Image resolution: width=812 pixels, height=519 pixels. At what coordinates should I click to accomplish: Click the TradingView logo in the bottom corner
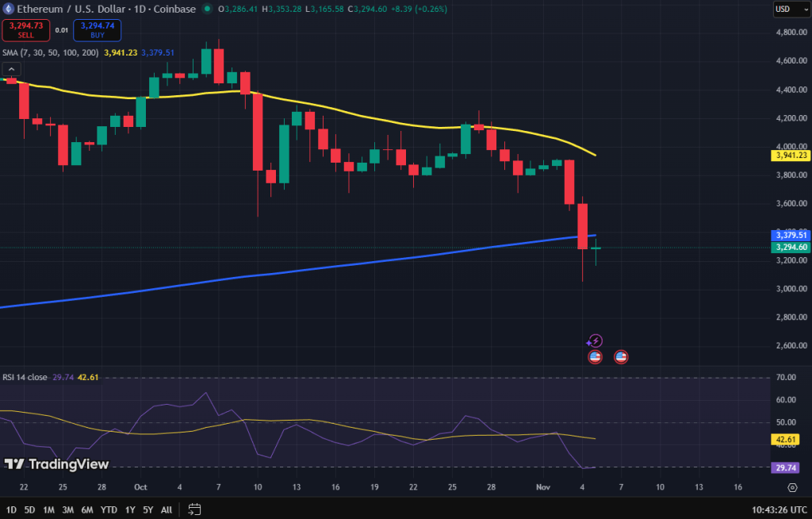(16, 464)
